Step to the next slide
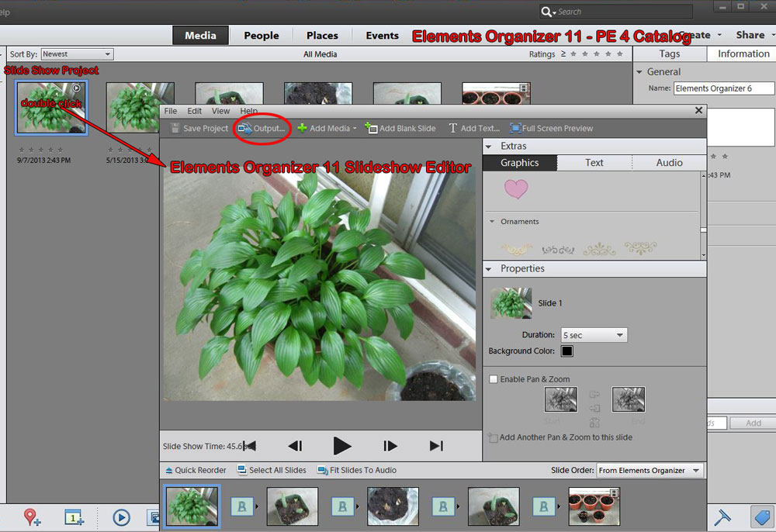The width and height of the screenshot is (776, 532). click(x=390, y=446)
